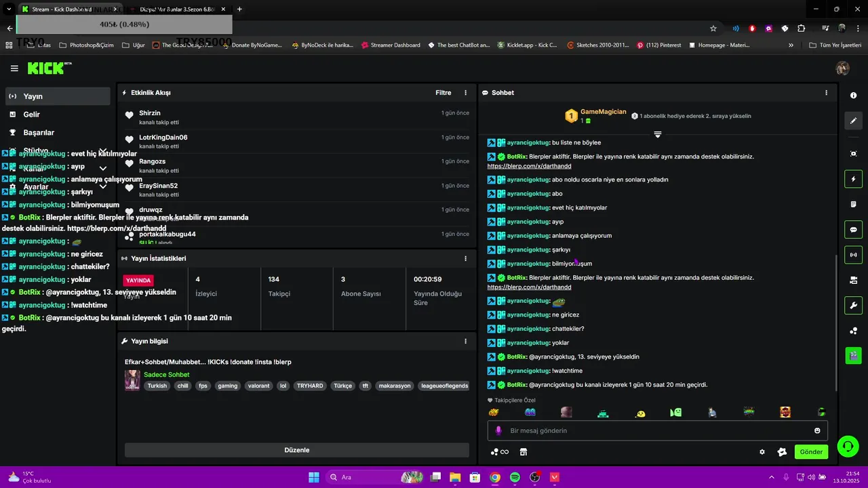Click the Shirzin follow event row
Screen dimensions: 868x488
(x=297, y=117)
